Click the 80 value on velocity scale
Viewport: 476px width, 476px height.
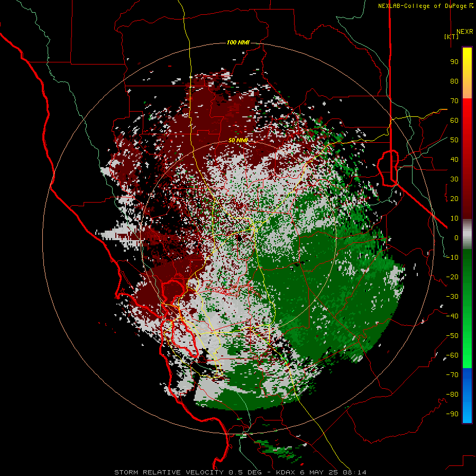tap(454, 81)
